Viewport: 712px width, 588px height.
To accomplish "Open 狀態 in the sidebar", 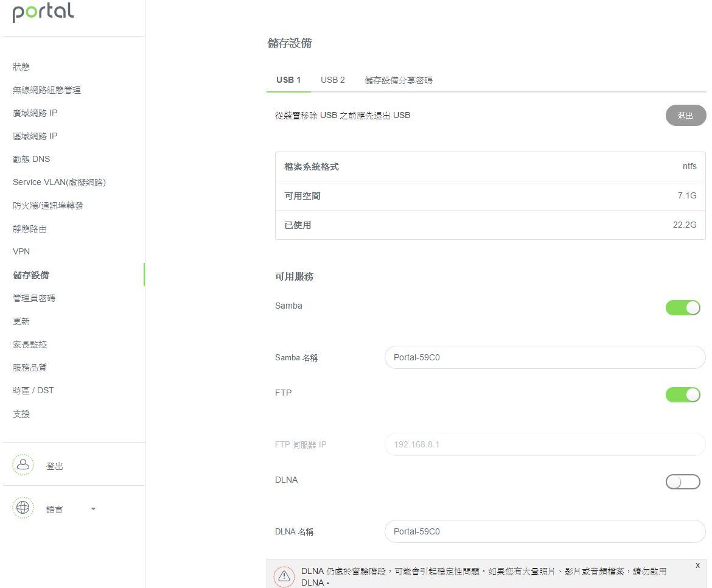I will [21, 67].
